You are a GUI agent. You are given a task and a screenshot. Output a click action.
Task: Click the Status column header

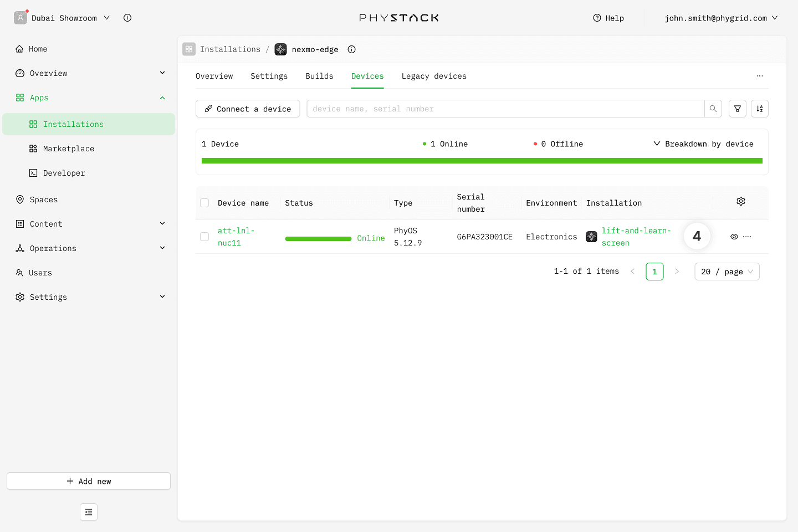click(x=299, y=203)
